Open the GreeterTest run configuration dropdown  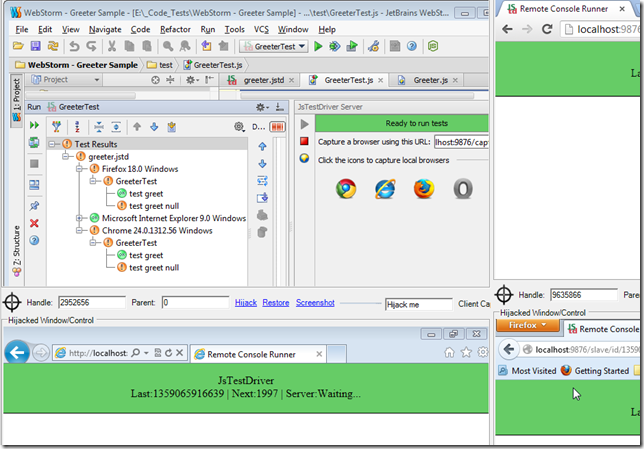point(274,46)
